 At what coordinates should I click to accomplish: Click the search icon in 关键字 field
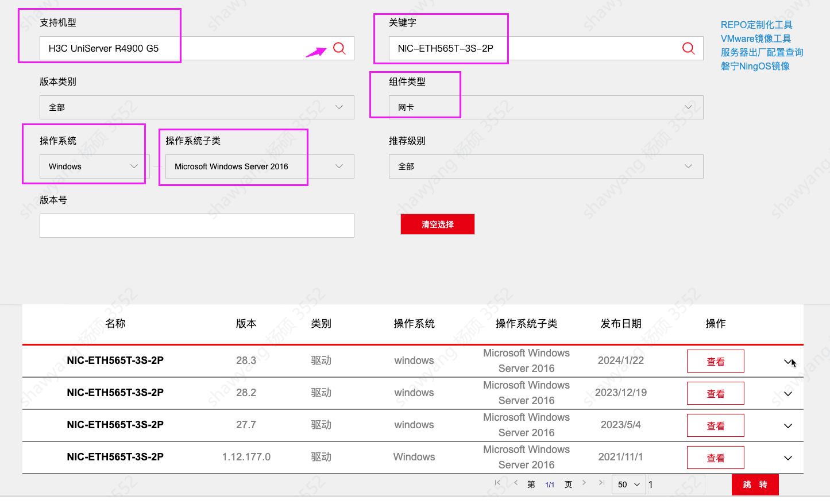[x=689, y=48]
